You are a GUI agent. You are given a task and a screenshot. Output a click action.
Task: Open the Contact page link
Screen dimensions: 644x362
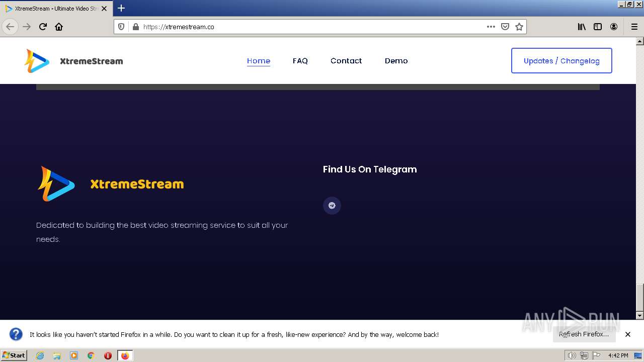[346, 61]
